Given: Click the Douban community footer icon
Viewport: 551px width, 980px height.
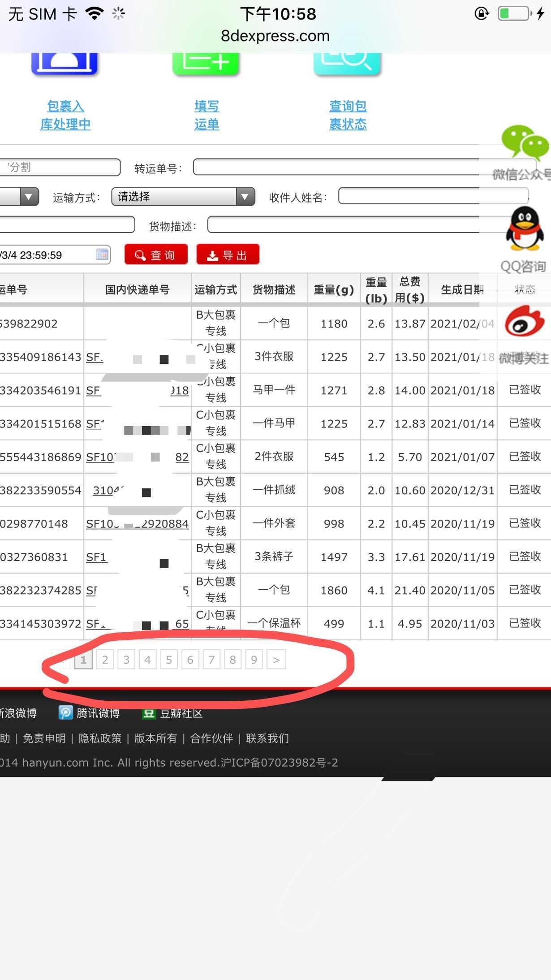Looking at the screenshot, I should (149, 713).
